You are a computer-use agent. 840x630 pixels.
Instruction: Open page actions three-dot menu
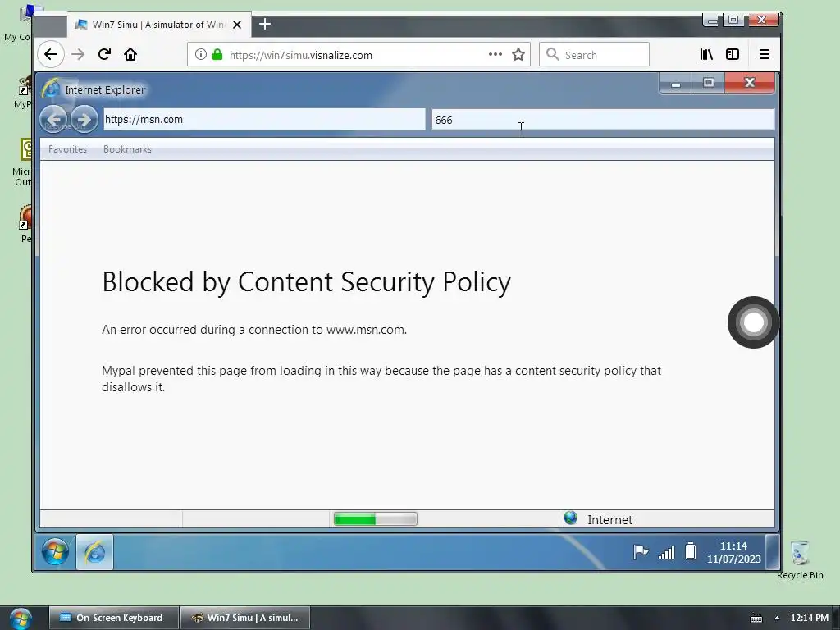point(495,54)
